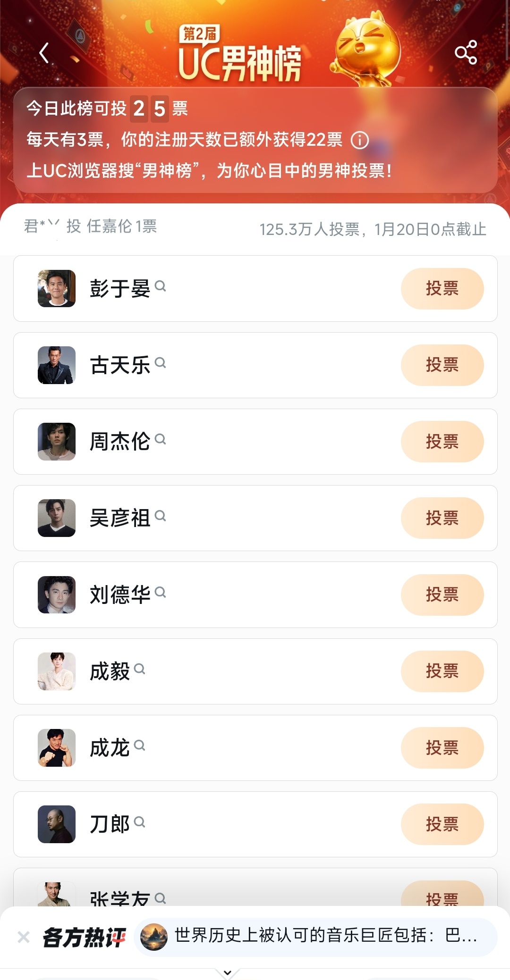Tap the back arrow icon

point(44,52)
